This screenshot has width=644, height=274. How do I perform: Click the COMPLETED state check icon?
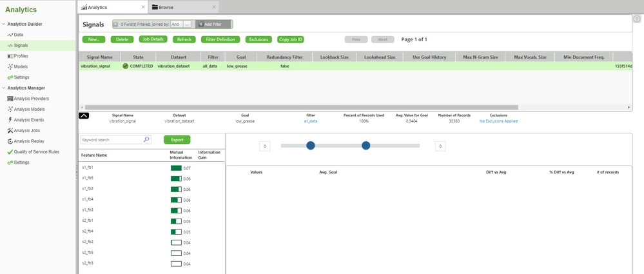(x=125, y=66)
